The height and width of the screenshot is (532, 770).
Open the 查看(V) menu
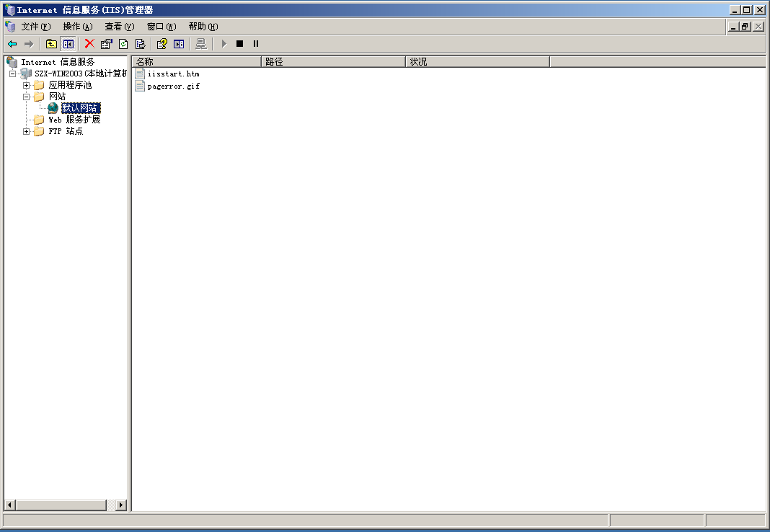coord(120,27)
